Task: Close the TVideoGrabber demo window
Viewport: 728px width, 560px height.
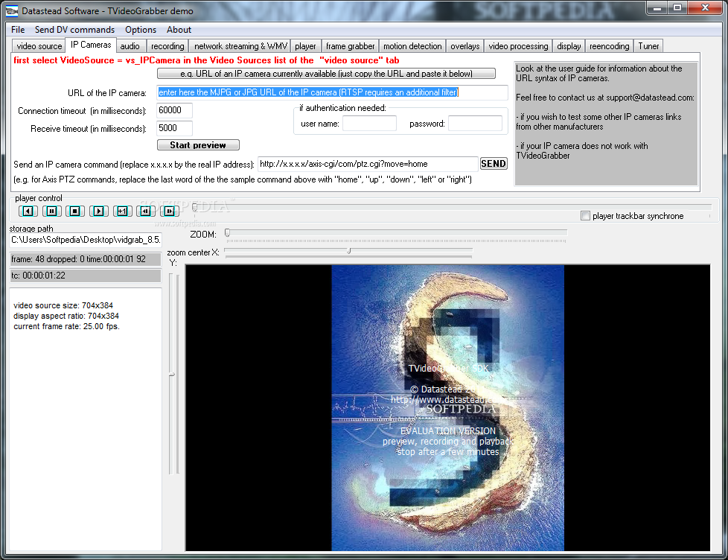Action: coord(705,7)
